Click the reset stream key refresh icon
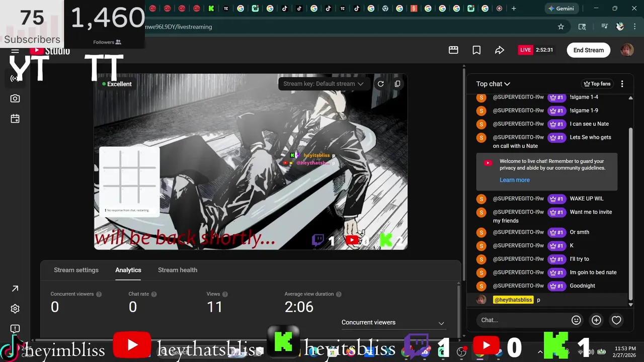The image size is (644, 362). pos(381,84)
